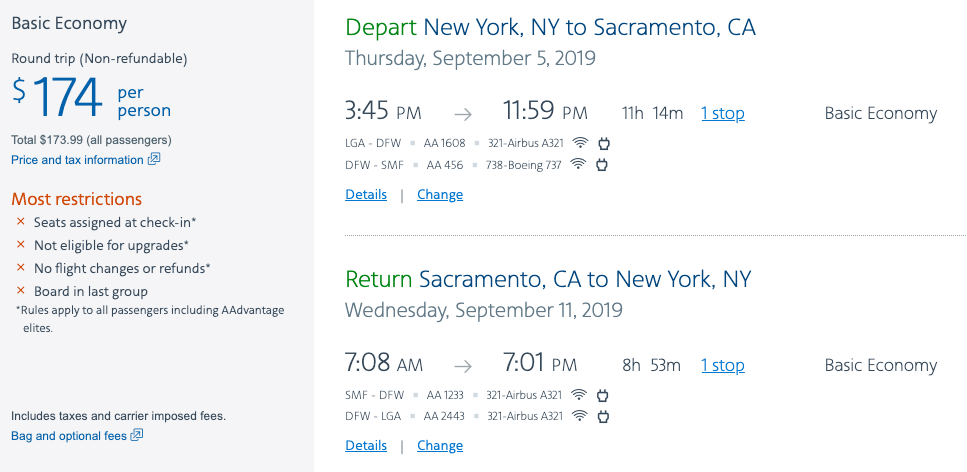View Details for the return flight

(x=366, y=445)
